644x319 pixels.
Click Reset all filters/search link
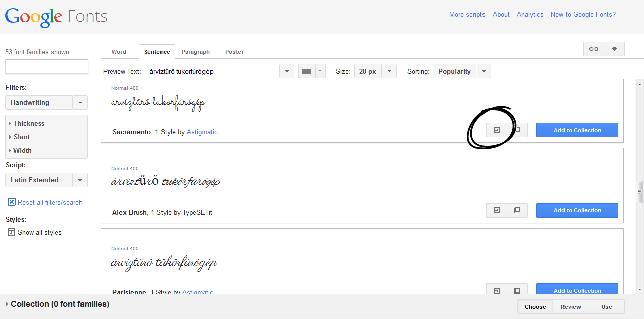click(50, 202)
